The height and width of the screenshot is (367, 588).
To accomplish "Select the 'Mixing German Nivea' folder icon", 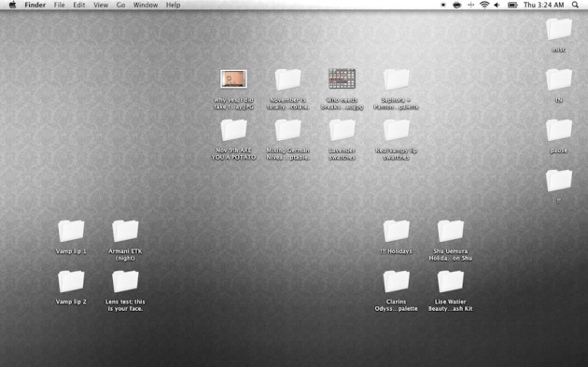I will pos(287,130).
